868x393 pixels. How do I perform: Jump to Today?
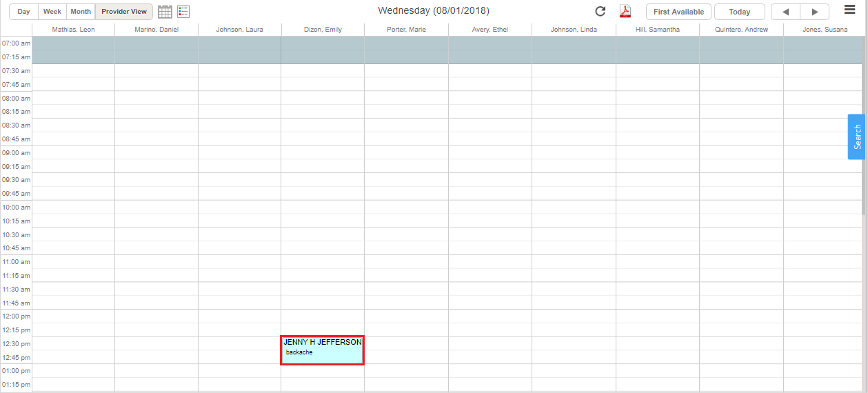pyautogui.click(x=739, y=12)
